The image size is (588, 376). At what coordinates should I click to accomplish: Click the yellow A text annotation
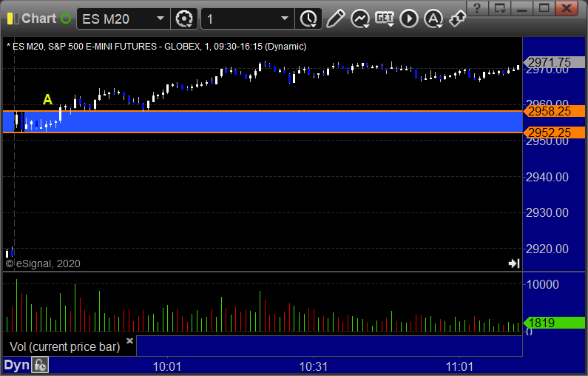pyautogui.click(x=47, y=99)
